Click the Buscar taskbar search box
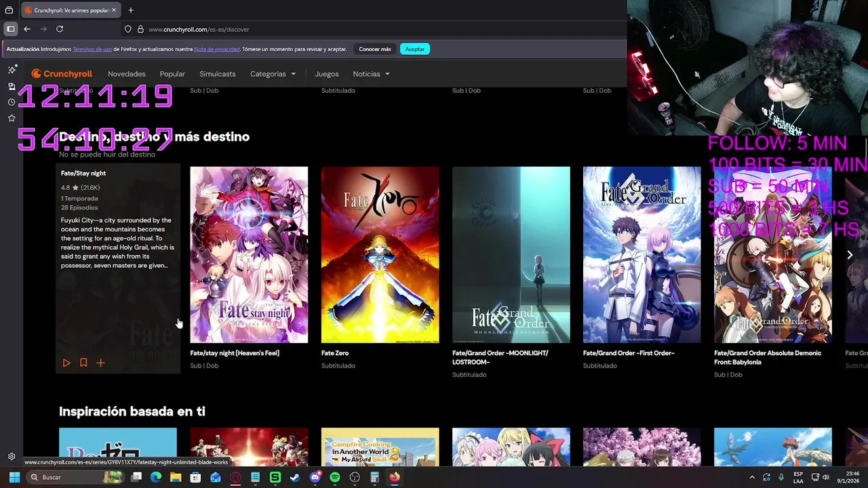The image size is (868, 488). 77,477
